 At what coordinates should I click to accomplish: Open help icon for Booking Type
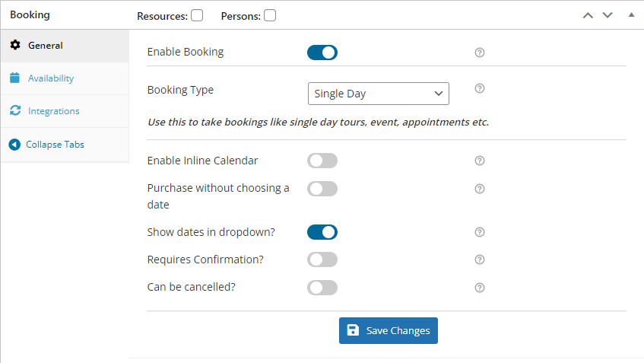480,88
